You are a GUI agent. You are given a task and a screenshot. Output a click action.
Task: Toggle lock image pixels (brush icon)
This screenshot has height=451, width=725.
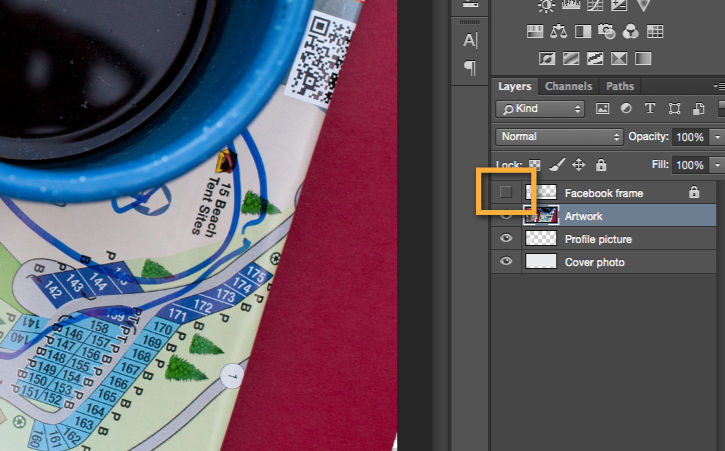pyautogui.click(x=557, y=165)
